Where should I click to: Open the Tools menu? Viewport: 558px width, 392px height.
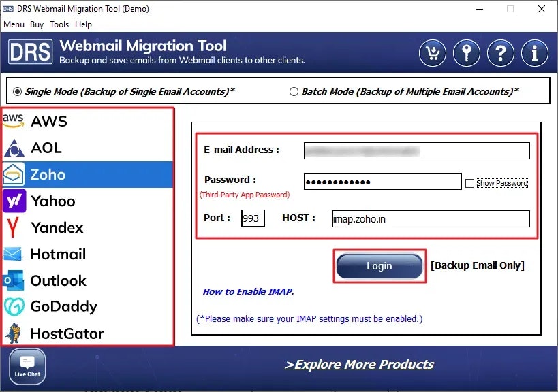pyautogui.click(x=59, y=24)
